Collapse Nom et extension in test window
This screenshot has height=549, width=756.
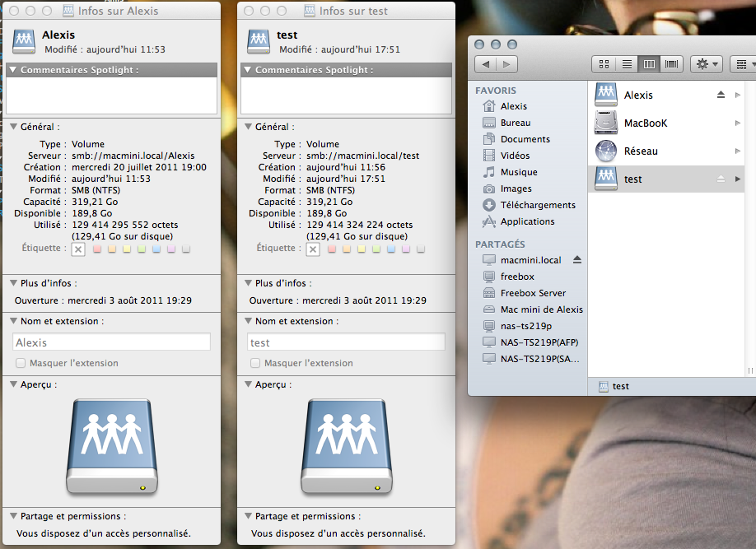[x=248, y=321]
